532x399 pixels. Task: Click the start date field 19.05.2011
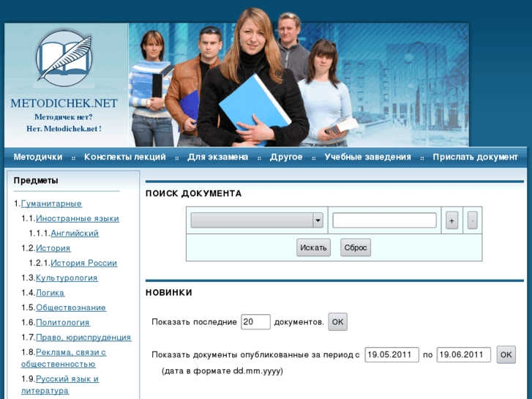[x=392, y=355]
